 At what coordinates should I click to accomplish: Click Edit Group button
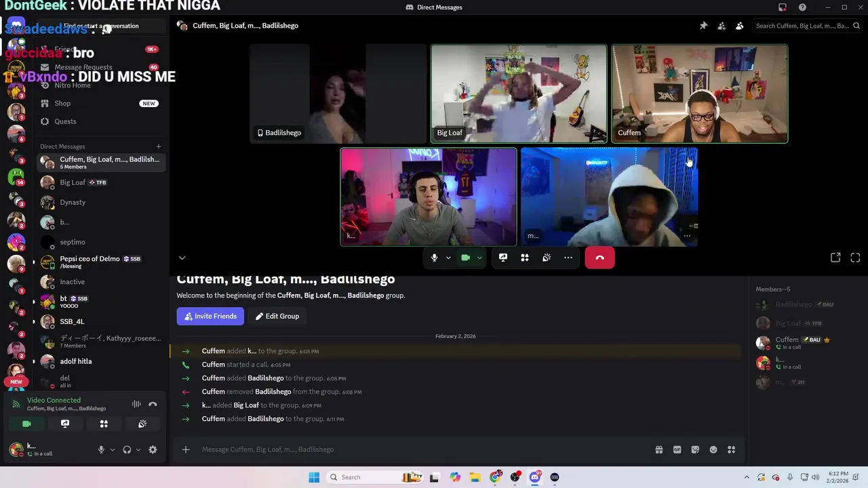277,316
